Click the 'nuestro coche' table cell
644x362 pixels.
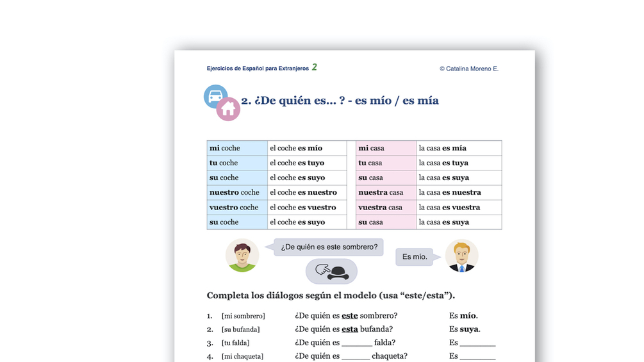pyautogui.click(x=237, y=192)
